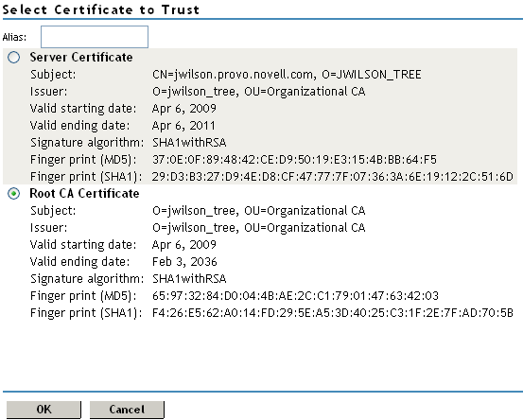Dismiss the dialog with Cancel
The image size is (523, 420).
click(127, 410)
